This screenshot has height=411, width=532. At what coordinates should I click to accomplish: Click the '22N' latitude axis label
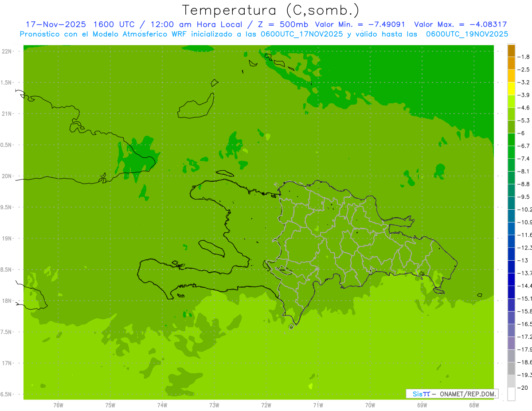tap(7, 51)
